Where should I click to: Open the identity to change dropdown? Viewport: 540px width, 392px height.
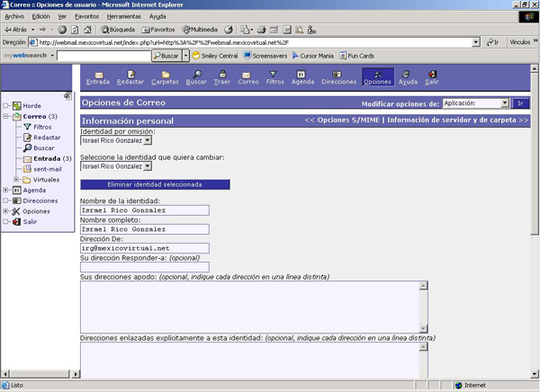(148, 166)
